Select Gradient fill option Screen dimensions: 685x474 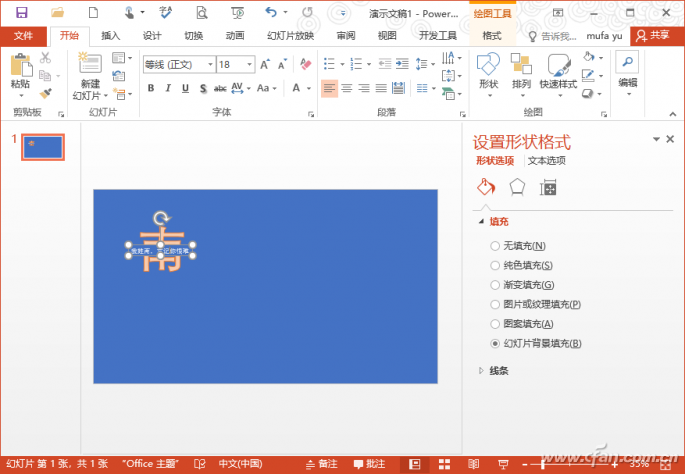522,285
